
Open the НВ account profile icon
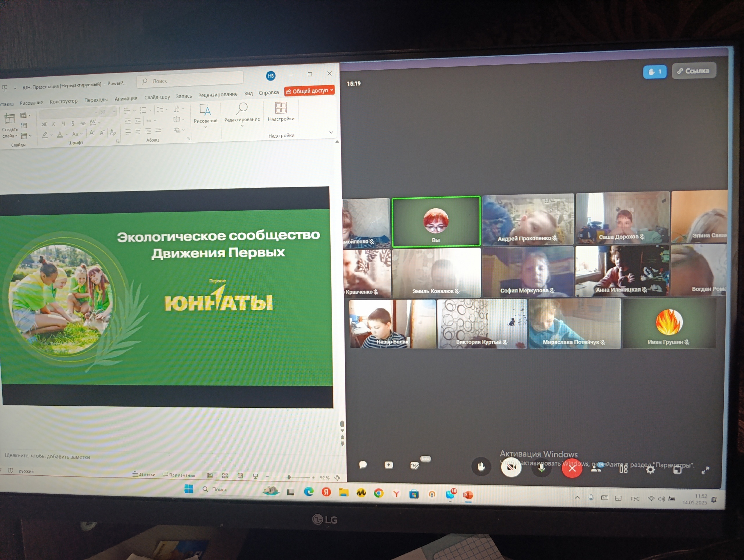pyautogui.click(x=270, y=76)
